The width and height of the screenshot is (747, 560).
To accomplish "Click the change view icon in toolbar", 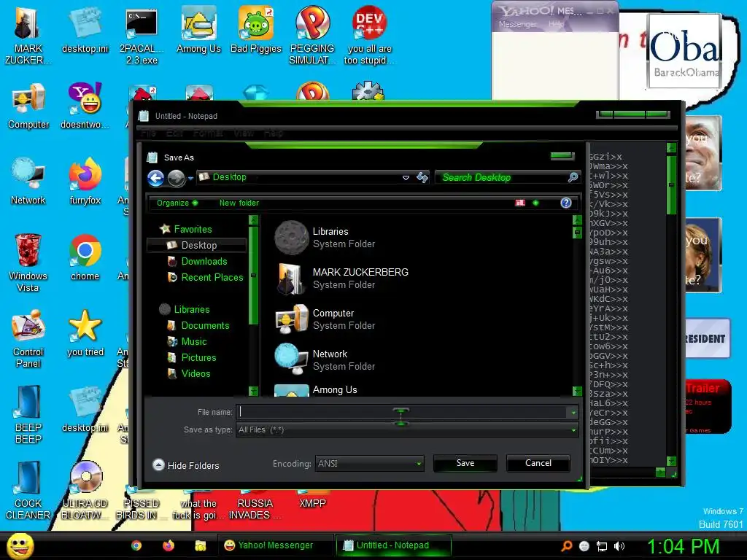I will pyautogui.click(x=520, y=203).
